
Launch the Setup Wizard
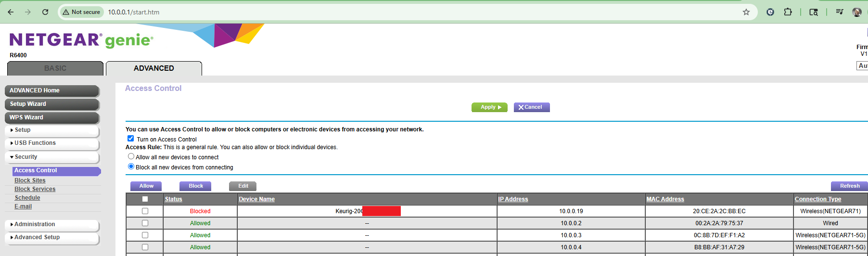coord(52,104)
